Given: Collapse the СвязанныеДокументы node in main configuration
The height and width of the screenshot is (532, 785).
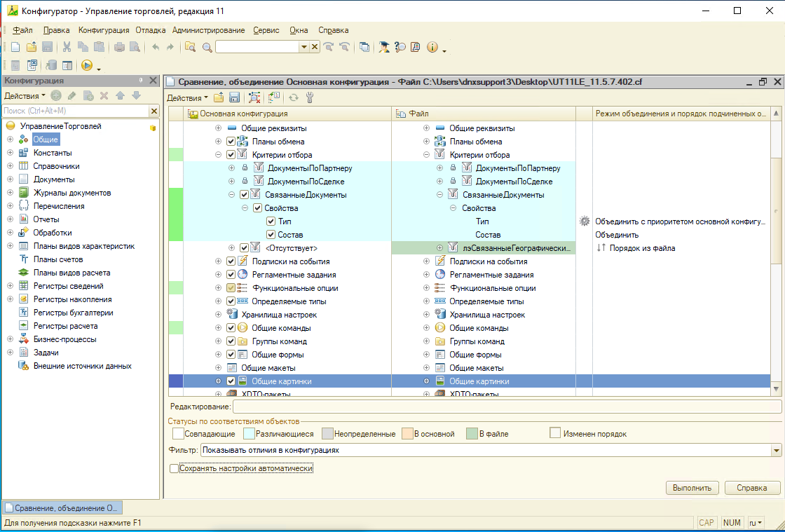Looking at the screenshot, I should tap(232, 195).
